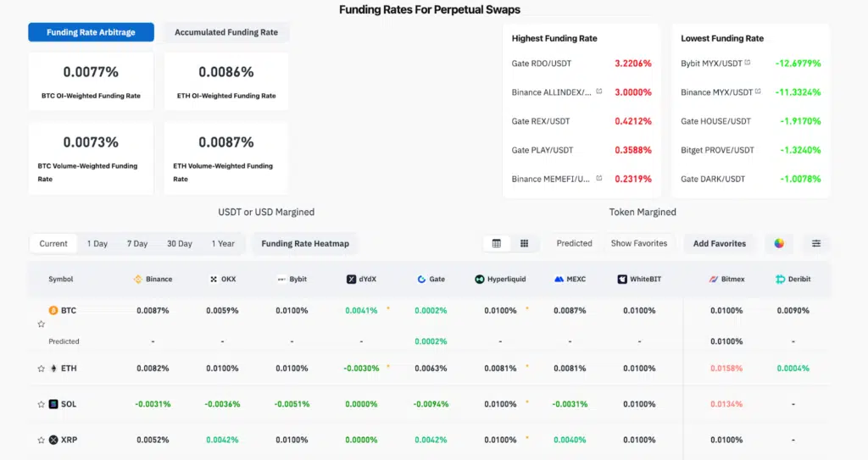Click the Gate RDO/USDT highest funding entry
868x460 pixels.
(x=541, y=64)
